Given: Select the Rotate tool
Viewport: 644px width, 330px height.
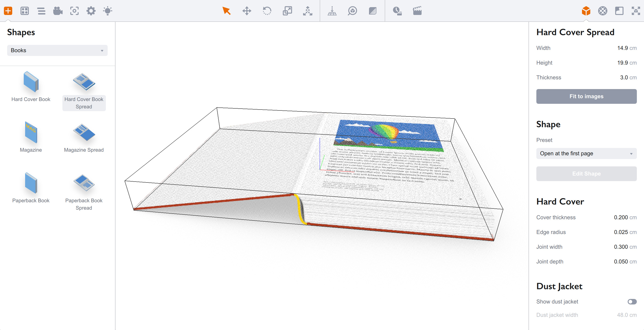Looking at the screenshot, I should [267, 11].
